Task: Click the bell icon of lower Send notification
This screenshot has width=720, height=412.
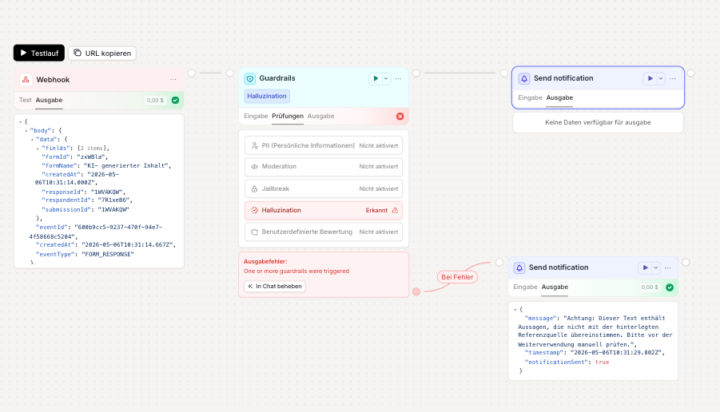Action: pyautogui.click(x=519, y=268)
